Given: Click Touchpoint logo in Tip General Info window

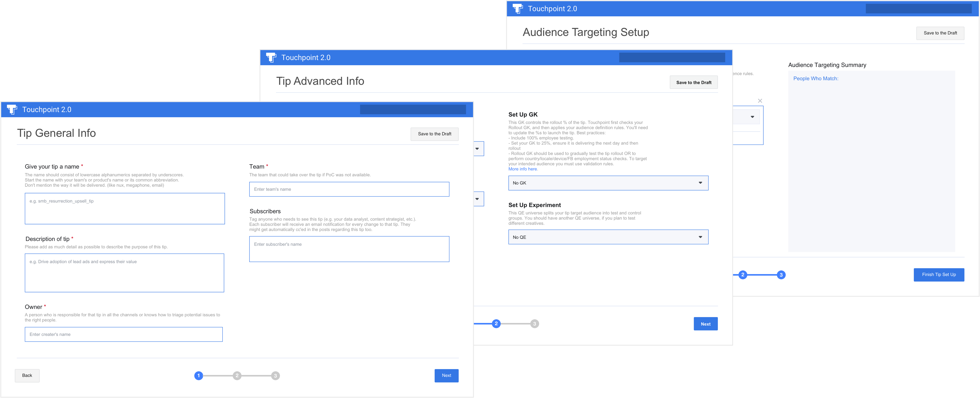Looking at the screenshot, I should pos(12,110).
